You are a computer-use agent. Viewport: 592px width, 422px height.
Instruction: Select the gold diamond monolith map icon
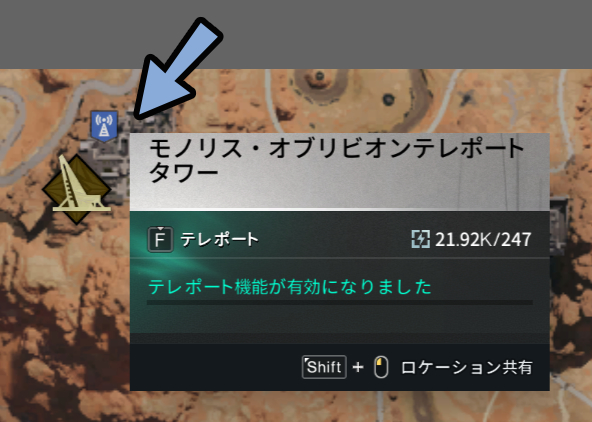[x=77, y=189]
